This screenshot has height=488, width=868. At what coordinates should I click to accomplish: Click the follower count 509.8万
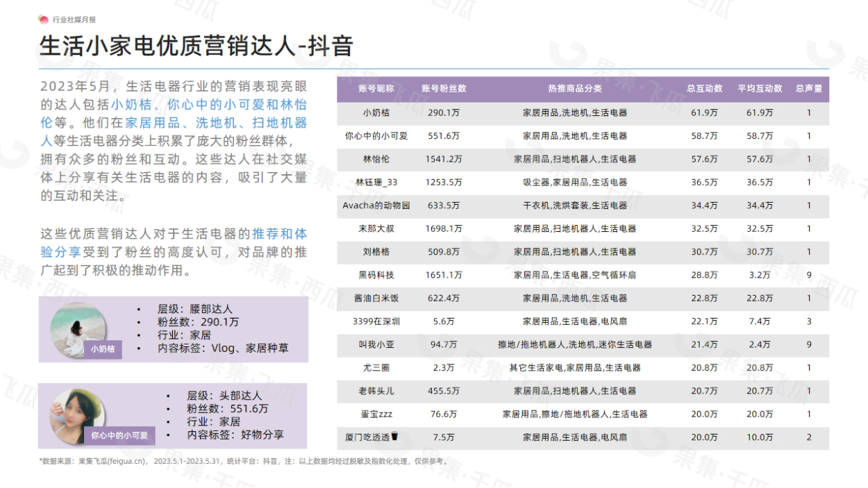coord(444,252)
